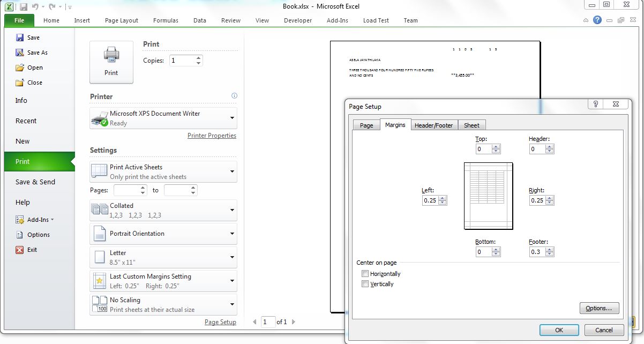This screenshot has width=644, height=344.
Task: Open the Letter paper size dropdown
Action: point(163,257)
